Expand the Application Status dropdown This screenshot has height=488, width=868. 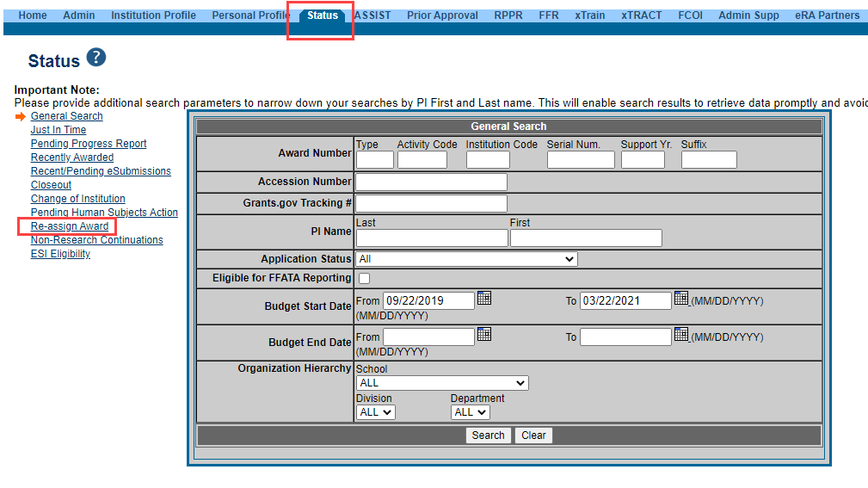[466, 259]
